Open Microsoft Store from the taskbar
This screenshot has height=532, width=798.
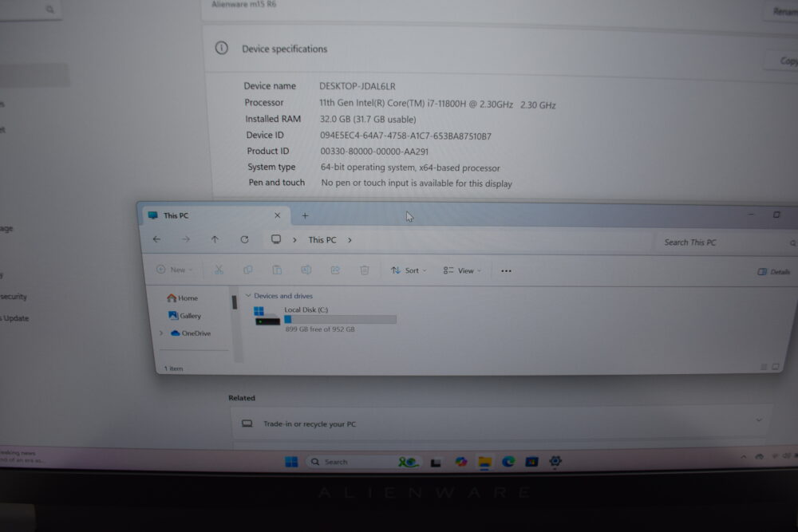point(531,462)
